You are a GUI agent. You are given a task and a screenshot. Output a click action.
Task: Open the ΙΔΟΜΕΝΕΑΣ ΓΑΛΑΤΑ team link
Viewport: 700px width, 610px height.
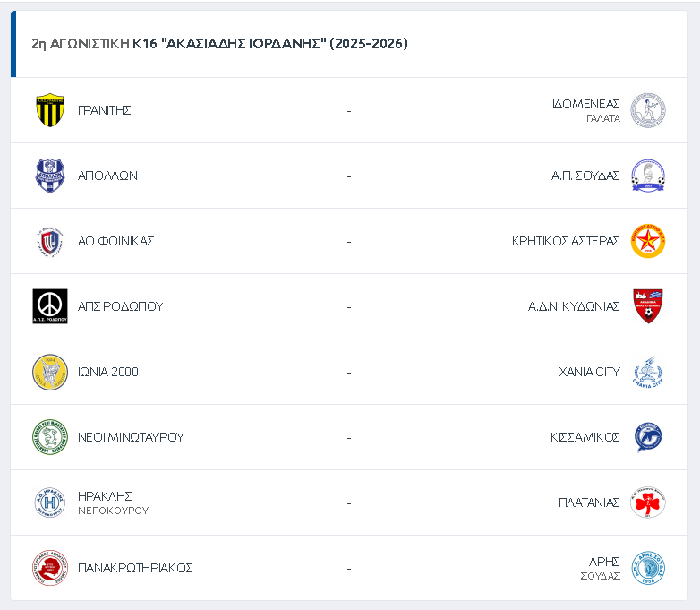[x=586, y=110]
